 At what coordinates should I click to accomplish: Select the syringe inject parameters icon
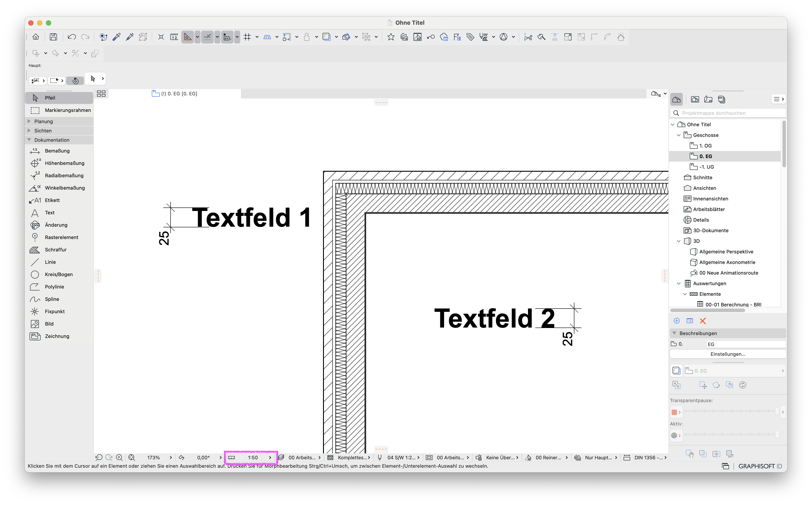pyautogui.click(x=130, y=37)
